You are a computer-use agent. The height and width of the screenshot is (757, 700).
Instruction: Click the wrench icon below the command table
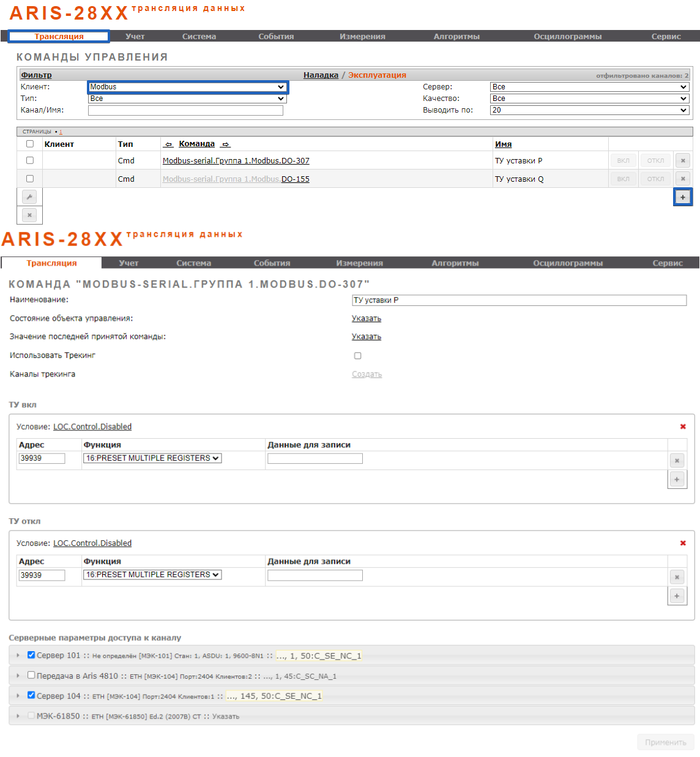pyautogui.click(x=29, y=197)
